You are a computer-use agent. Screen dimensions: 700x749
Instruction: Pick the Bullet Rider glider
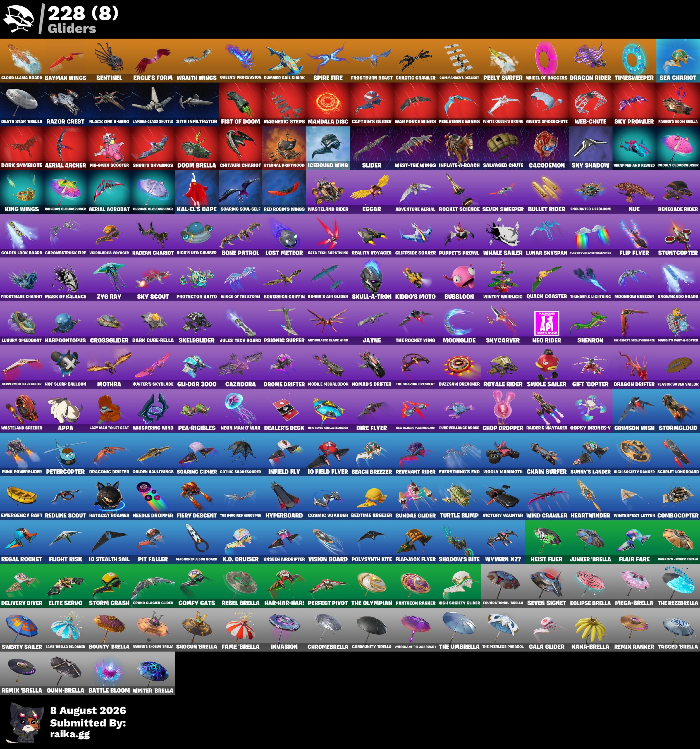point(547,192)
